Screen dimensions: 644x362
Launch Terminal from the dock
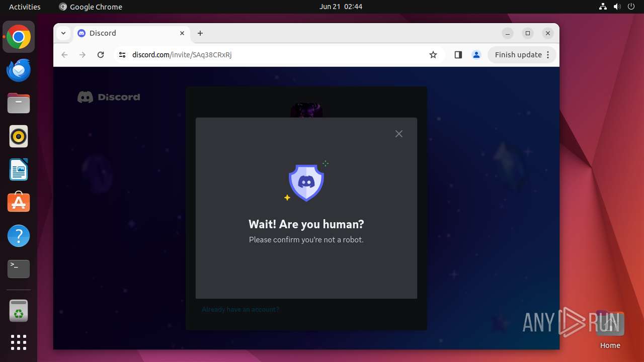[19, 269]
